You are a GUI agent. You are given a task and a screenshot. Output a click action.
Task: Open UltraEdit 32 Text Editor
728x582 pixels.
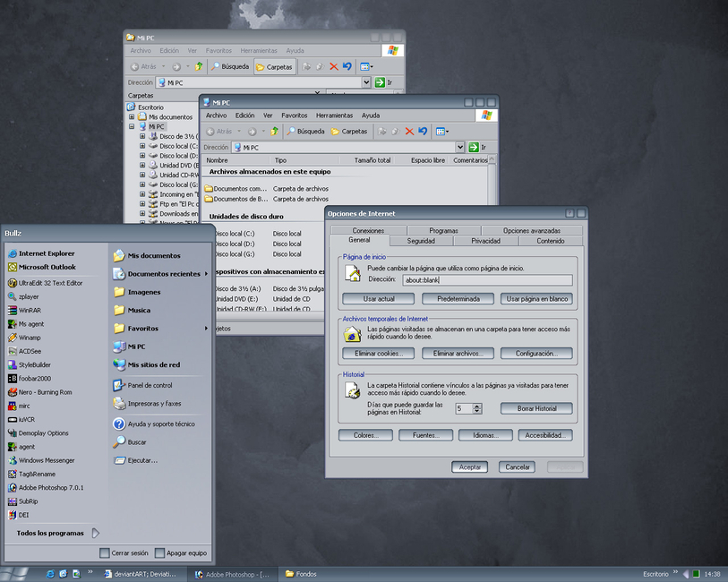coord(46,283)
